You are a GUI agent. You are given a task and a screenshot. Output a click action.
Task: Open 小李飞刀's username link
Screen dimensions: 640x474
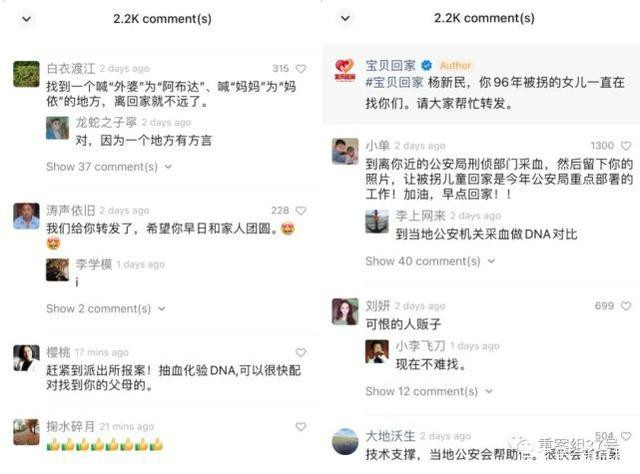point(420,346)
